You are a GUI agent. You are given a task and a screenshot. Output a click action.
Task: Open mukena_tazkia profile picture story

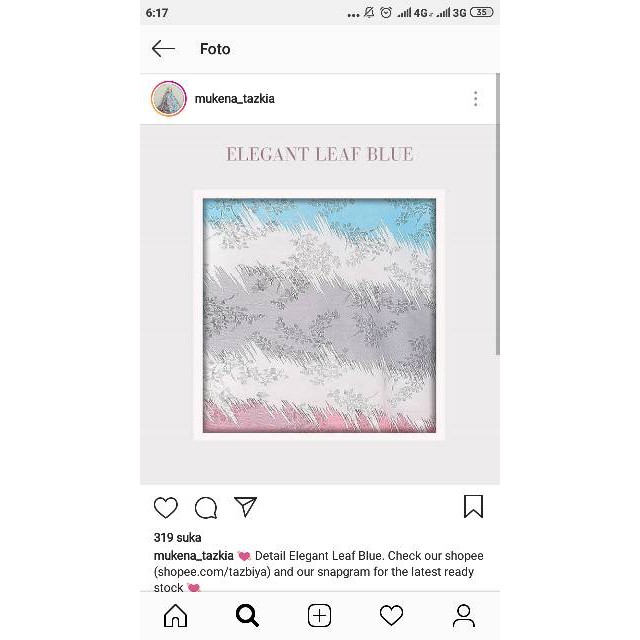pyautogui.click(x=169, y=99)
